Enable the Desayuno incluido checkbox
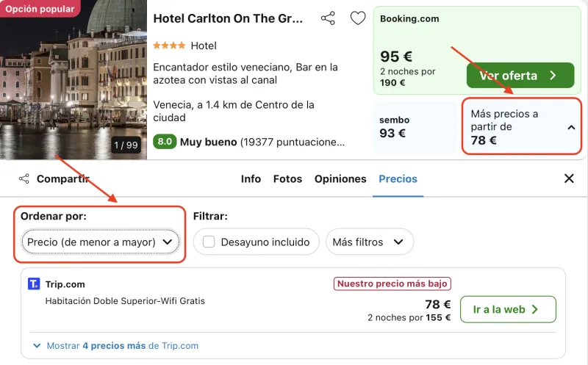The width and height of the screenshot is (588, 365). (x=209, y=242)
